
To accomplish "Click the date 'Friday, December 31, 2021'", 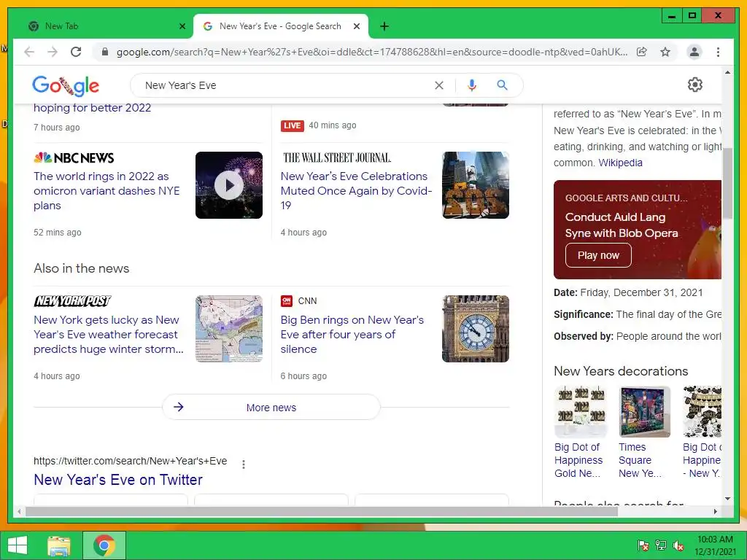I will (x=641, y=293).
